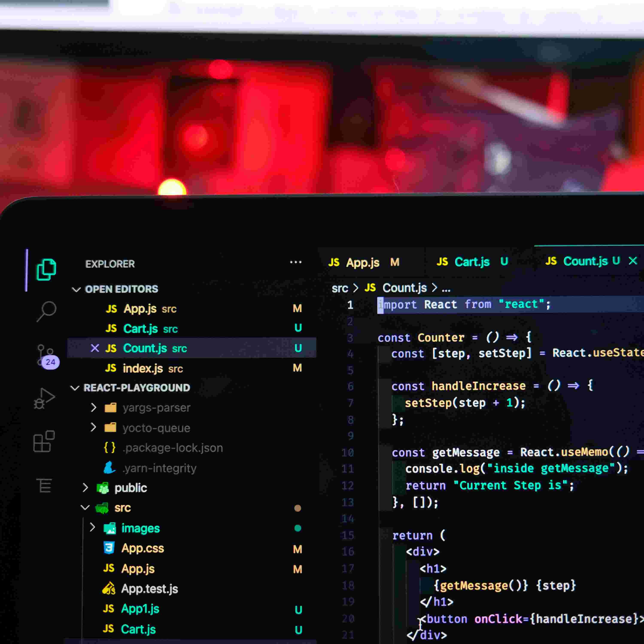Click the bottom activity bar list icon
Image resolution: width=644 pixels, height=644 pixels.
[x=44, y=485]
